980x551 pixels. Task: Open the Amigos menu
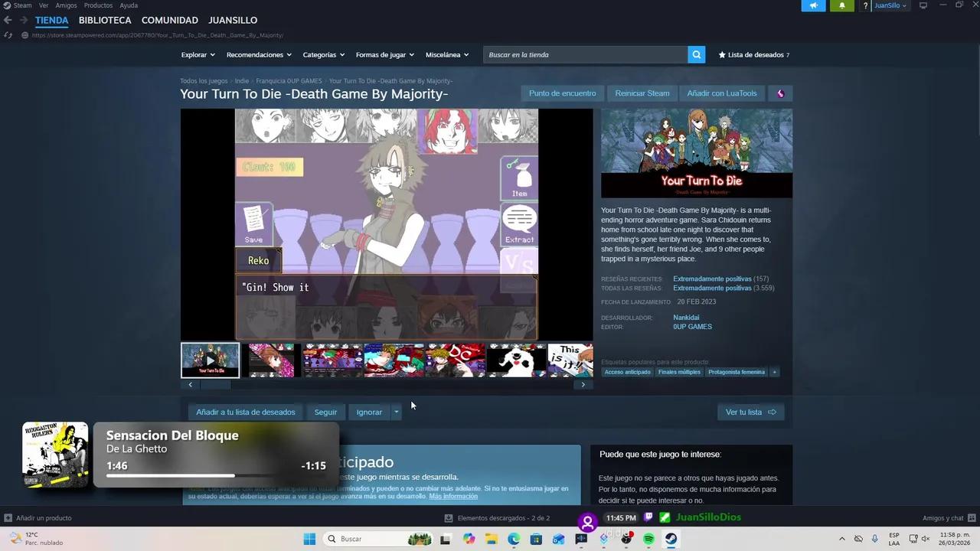click(x=66, y=5)
